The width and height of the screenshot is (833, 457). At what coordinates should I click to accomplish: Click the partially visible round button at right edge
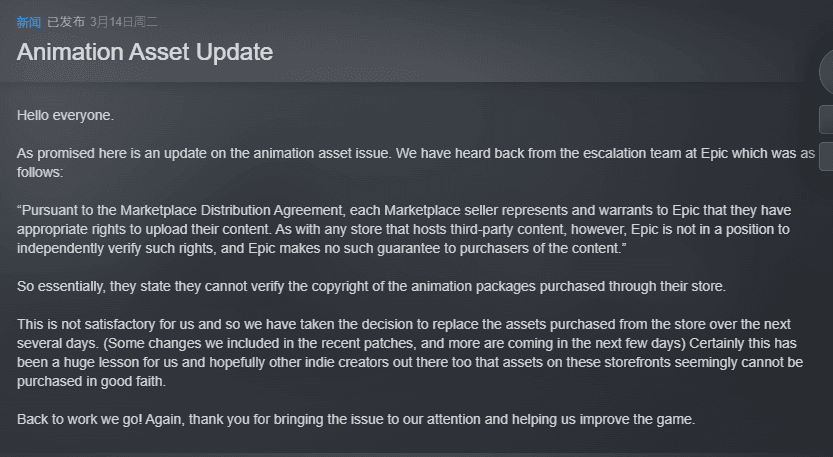(x=826, y=72)
